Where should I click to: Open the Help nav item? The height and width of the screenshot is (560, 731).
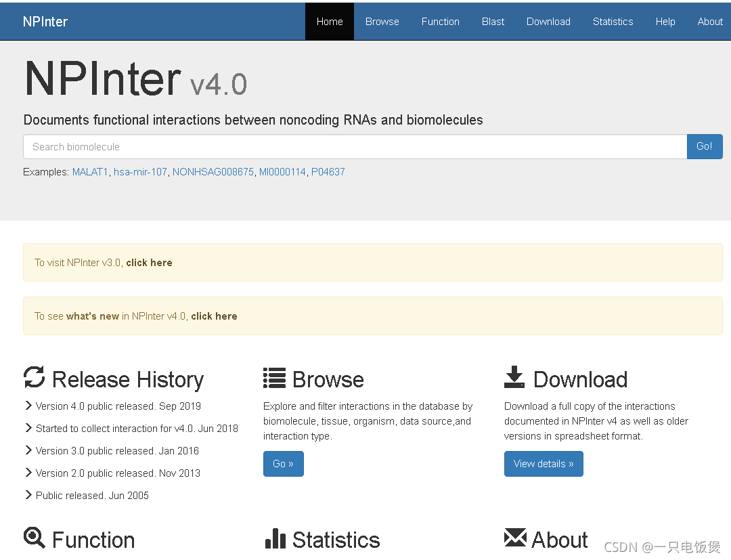[665, 22]
